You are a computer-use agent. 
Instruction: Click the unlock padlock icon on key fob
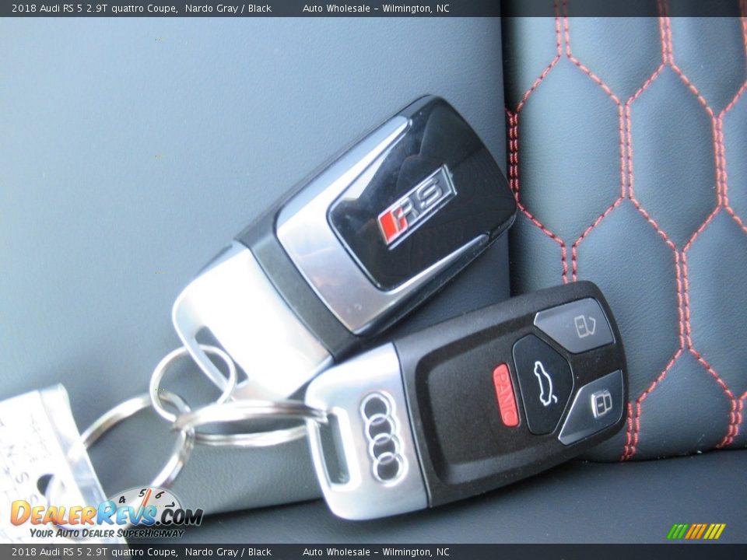pyautogui.click(x=584, y=325)
